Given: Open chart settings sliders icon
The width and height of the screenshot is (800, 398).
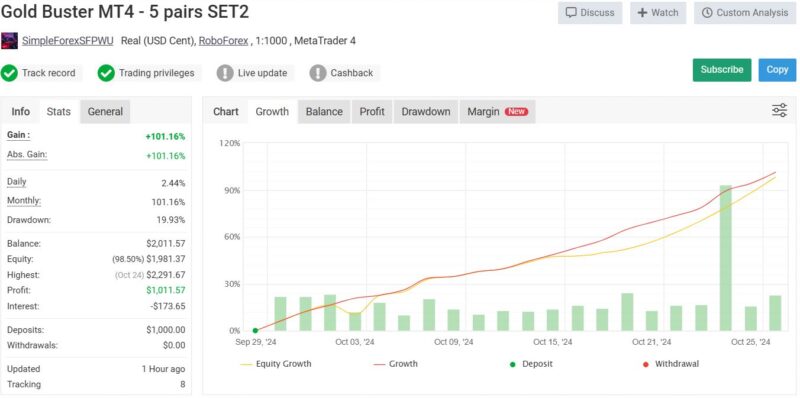Looking at the screenshot, I should tap(779, 111).
